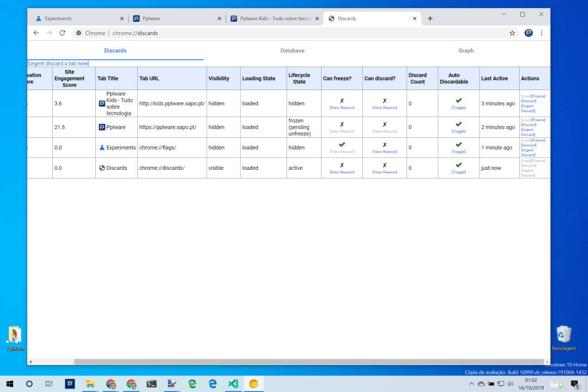
Task: Launch File Explorer from the taskbar
Action: 90,384
